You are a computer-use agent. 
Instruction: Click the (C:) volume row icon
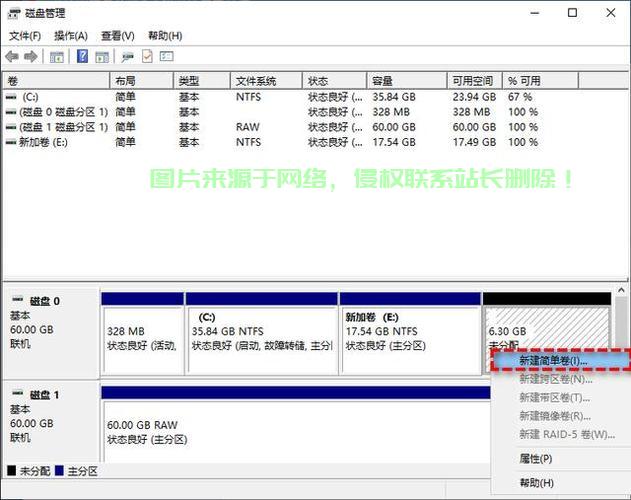(x=11, y=97)
